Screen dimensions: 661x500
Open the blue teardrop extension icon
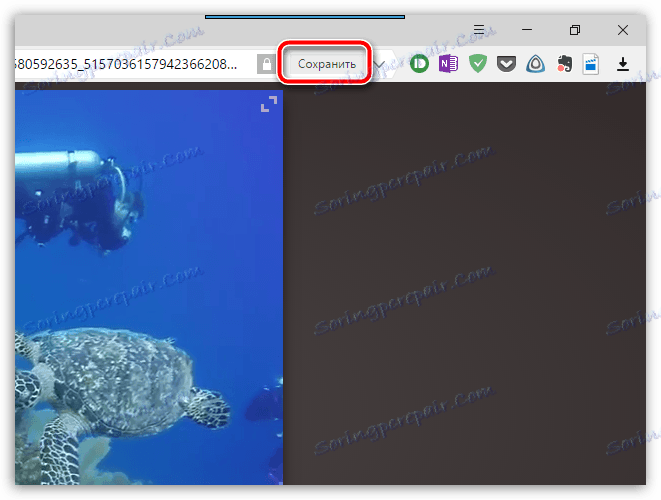535,64
